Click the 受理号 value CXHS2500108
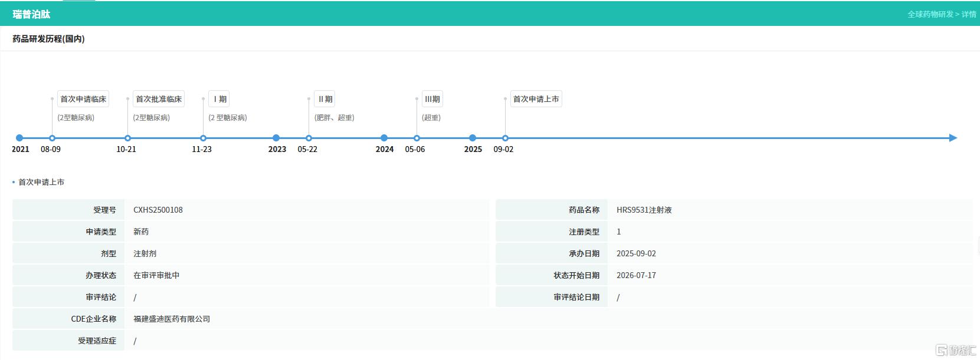This screenshot has height=360, width=980. pos(158,210)
